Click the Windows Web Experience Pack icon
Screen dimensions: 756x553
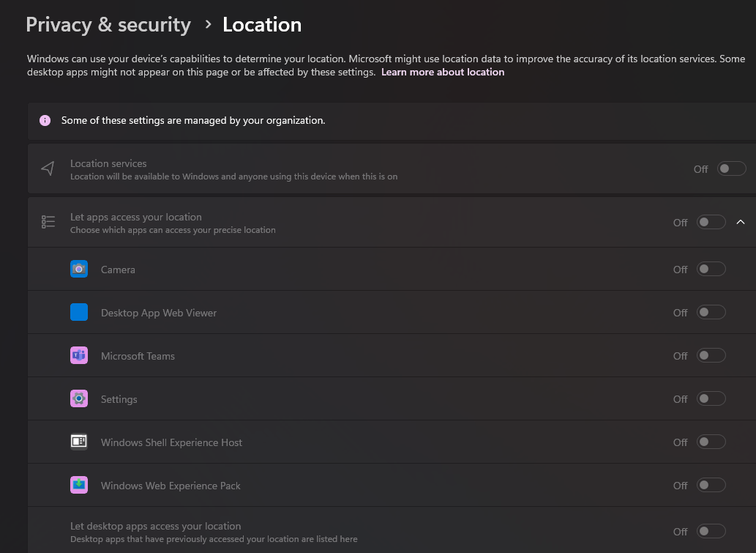[79, 485]
